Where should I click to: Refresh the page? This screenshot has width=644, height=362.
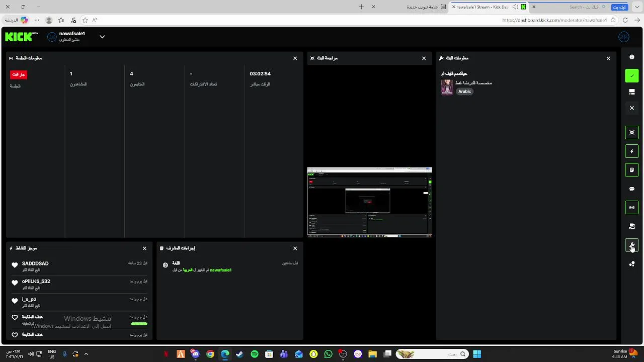coord(625,20)
